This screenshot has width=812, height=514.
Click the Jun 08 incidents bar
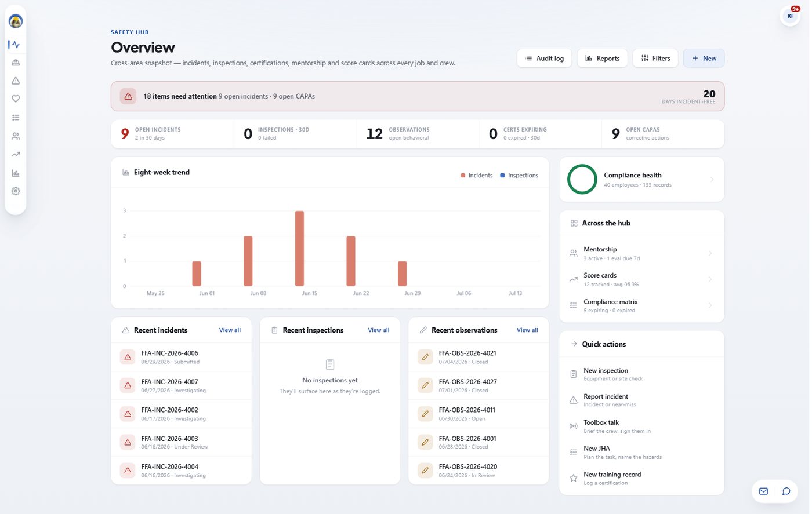coord(248,261)
